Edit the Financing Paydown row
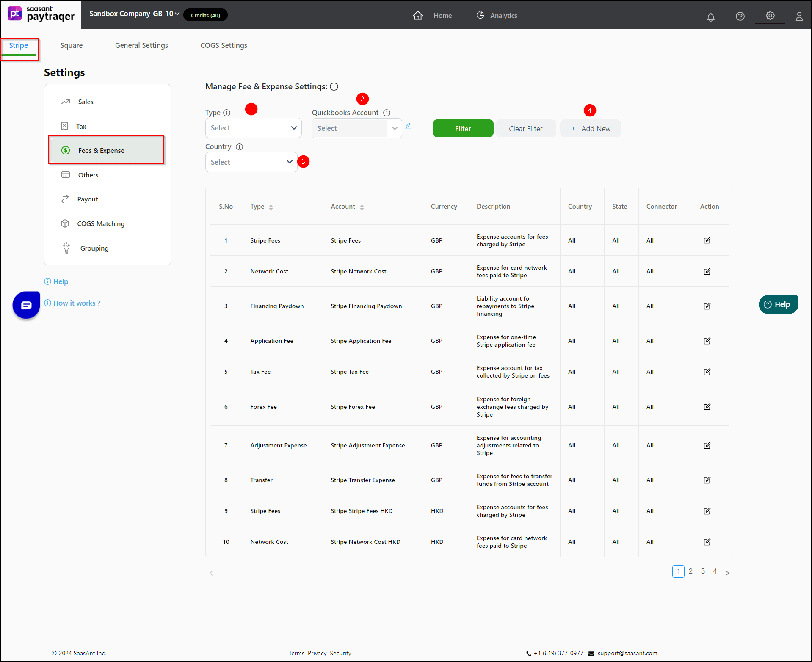This screenshot has height=662, width=812. (x=707, y=306)
